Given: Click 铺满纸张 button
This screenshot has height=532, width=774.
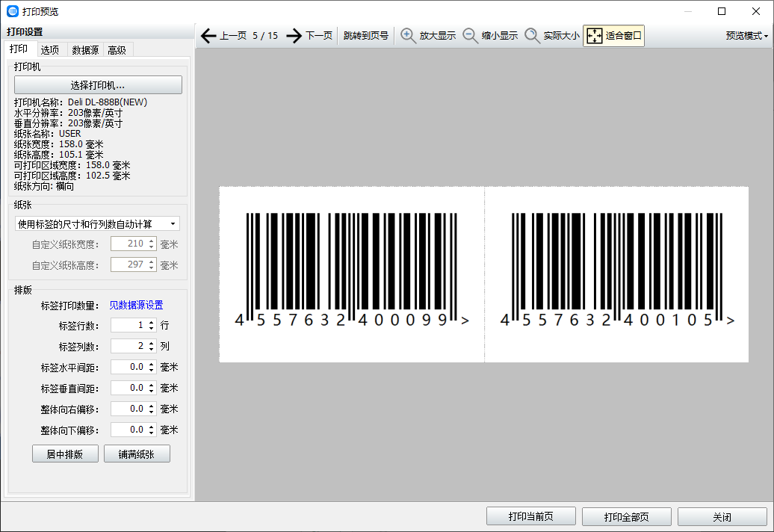Looking at the screenshot, I should coord(137,454).
